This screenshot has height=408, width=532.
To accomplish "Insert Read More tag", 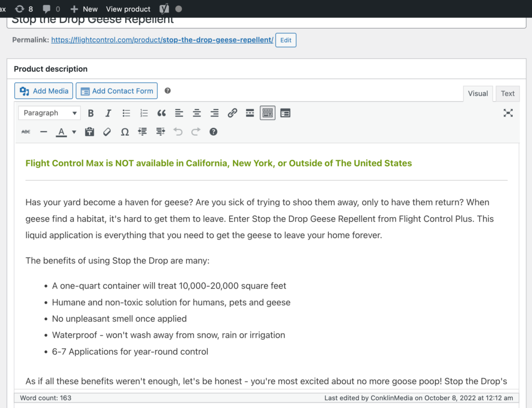I will [250, 113].
